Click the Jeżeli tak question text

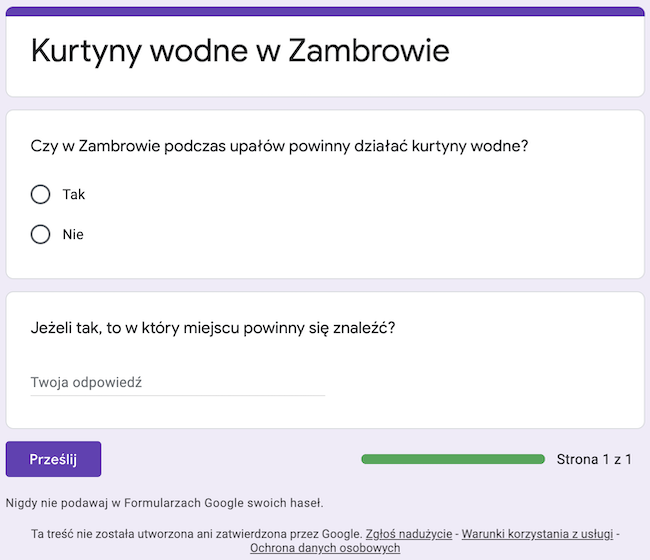coord(213,328)
